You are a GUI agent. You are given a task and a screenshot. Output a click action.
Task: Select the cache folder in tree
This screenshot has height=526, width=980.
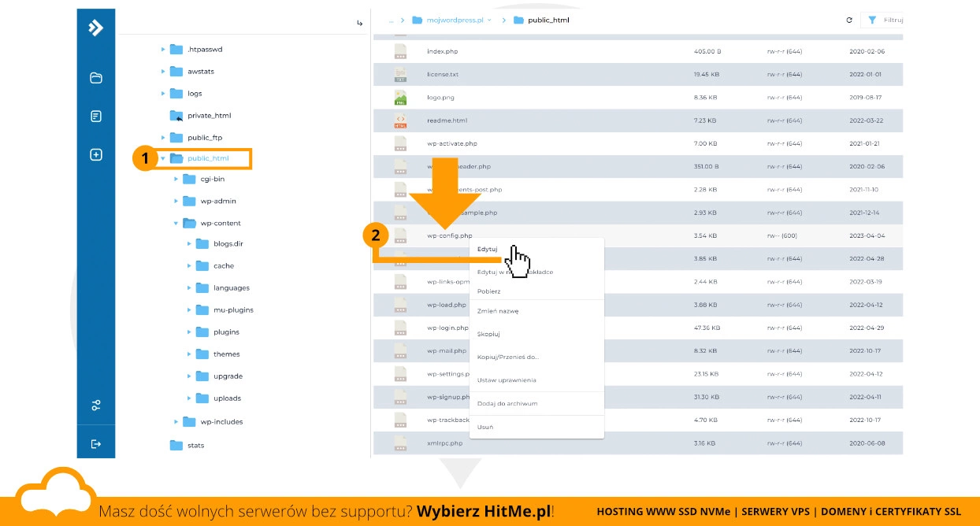click(x=224, y=266)
